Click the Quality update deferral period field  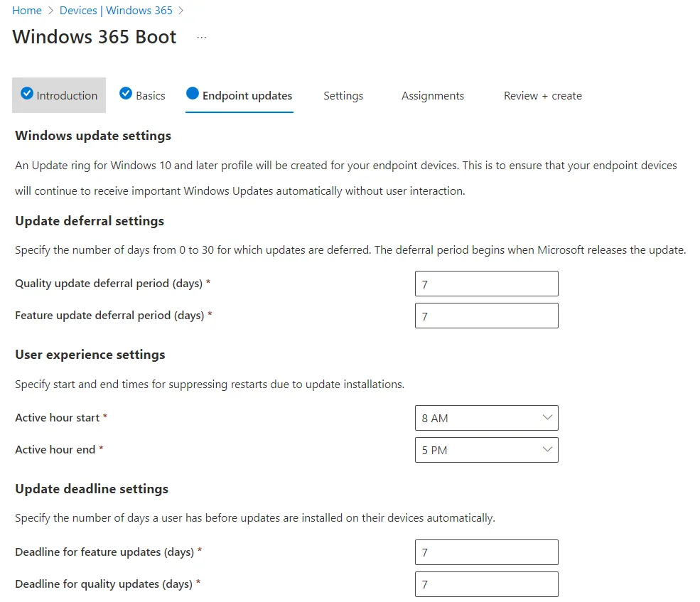(x=486, y=284)
